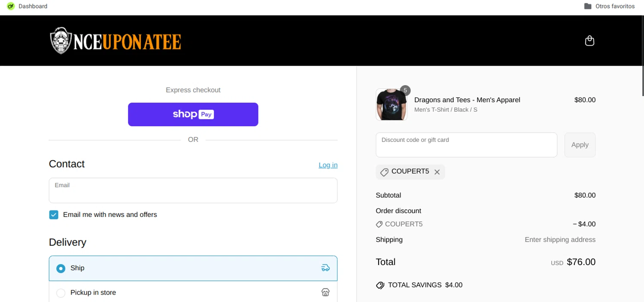Click the Discount code or gift card field

click(466, 145)
